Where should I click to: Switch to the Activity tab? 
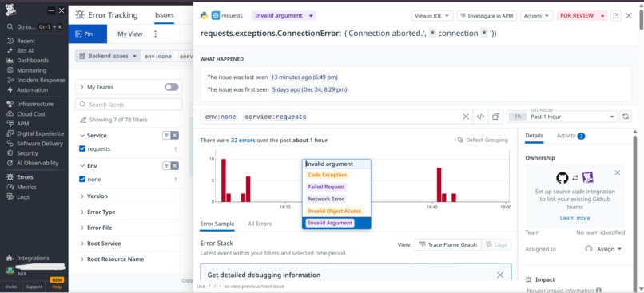pyautogui.click(x=571, y=136)
